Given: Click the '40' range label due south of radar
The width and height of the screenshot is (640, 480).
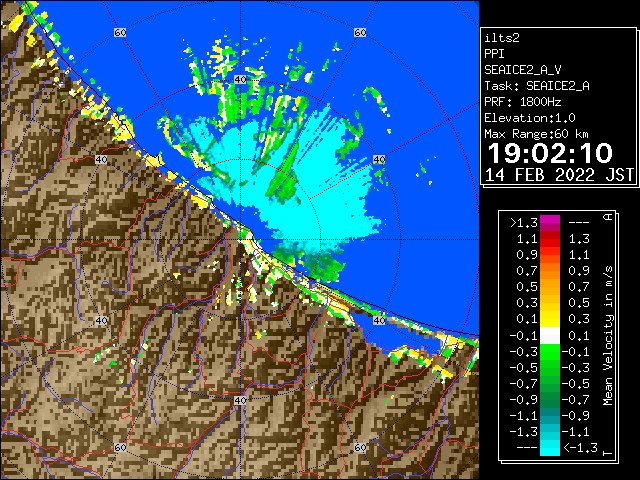Looking at the screenshot, I should pyautogui.click(x=240, y=400).
